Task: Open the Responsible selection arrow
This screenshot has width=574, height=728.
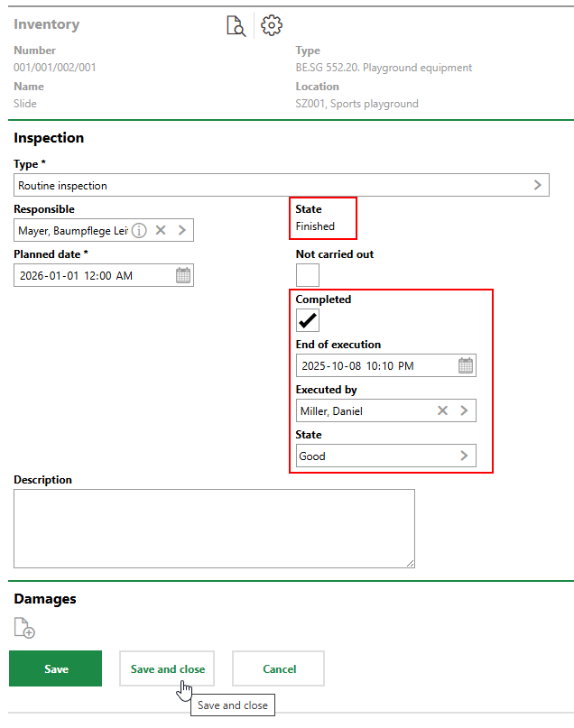Action: 182,230
